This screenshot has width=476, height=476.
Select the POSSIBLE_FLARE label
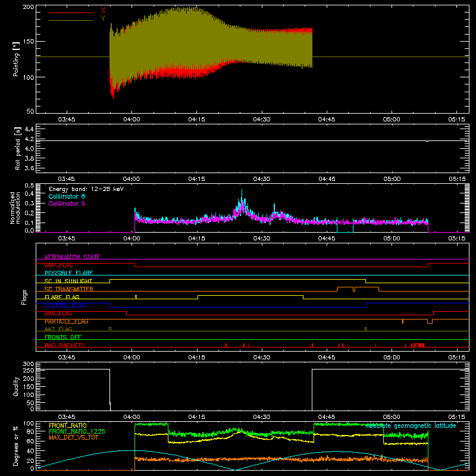68,273
